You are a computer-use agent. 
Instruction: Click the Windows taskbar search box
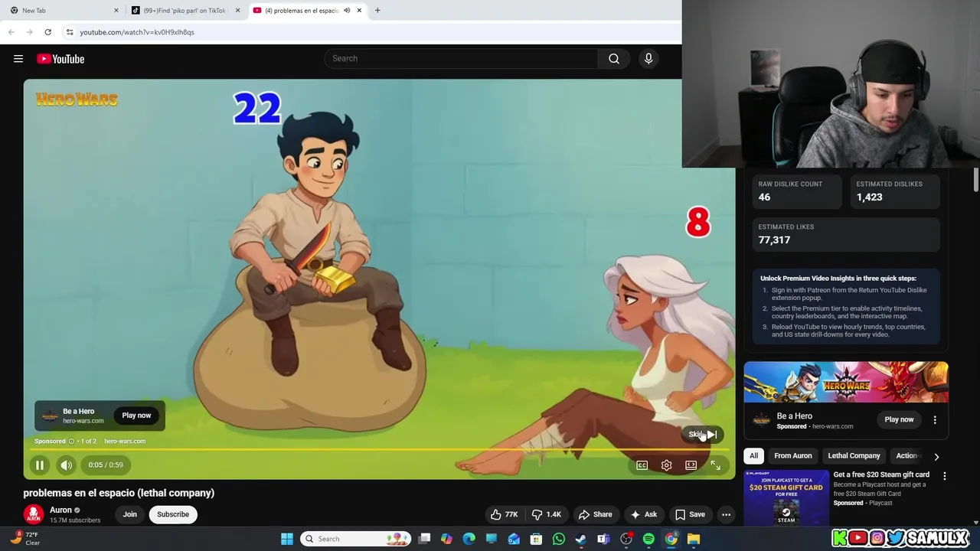tap(355, 539)
